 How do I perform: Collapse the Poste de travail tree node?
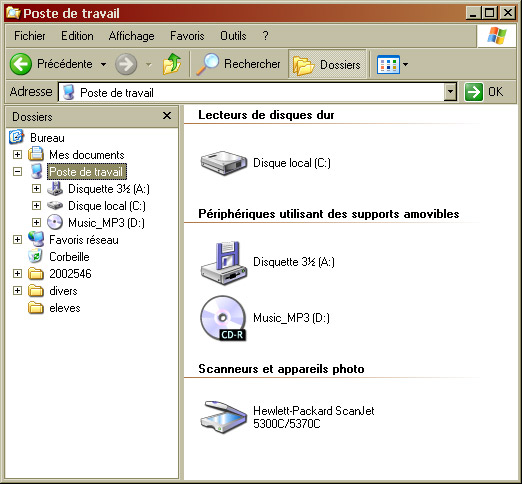17,172
